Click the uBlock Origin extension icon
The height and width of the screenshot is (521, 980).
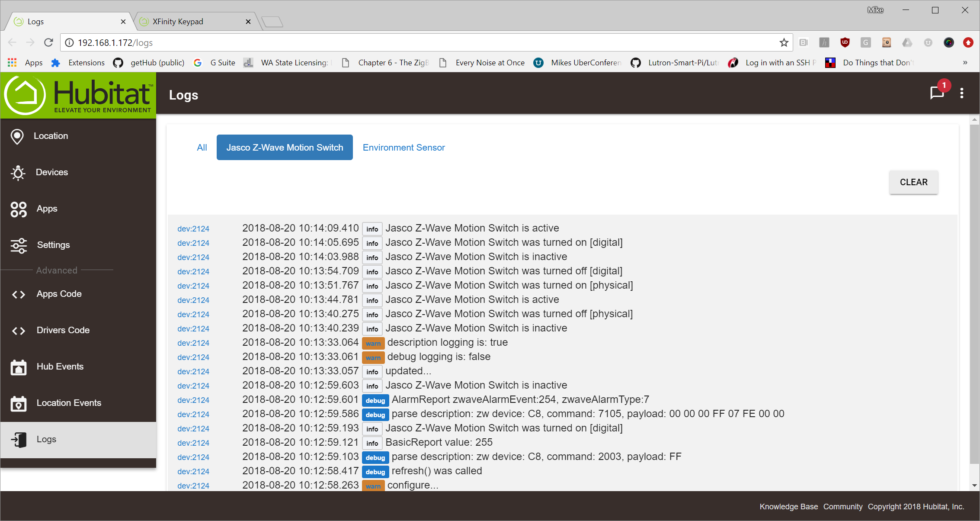[x=845, y=42]
